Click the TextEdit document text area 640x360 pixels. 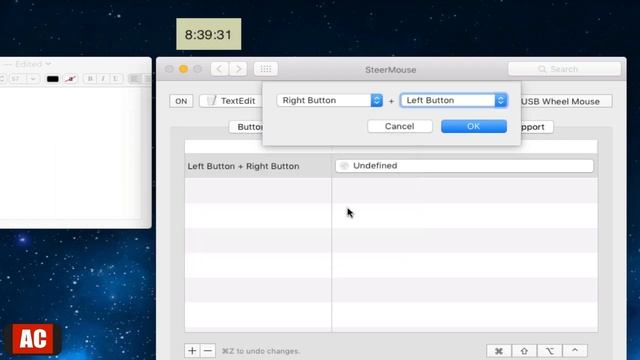tap(71, 154)
